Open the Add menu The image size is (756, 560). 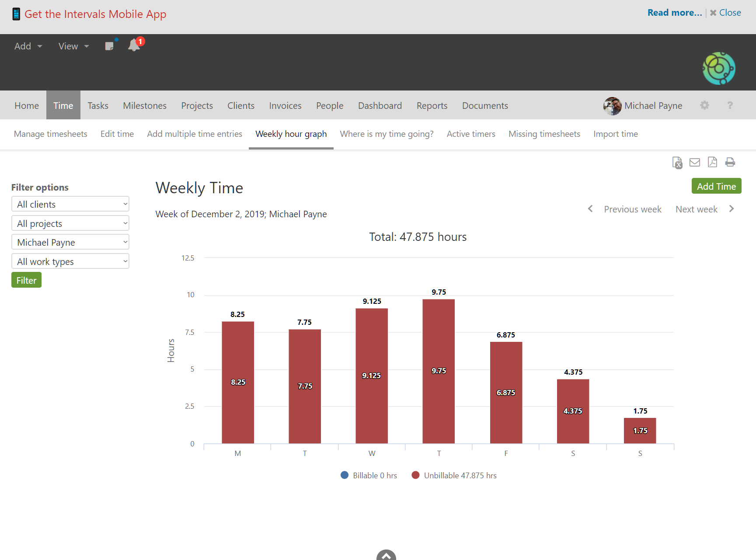(28, 46)
